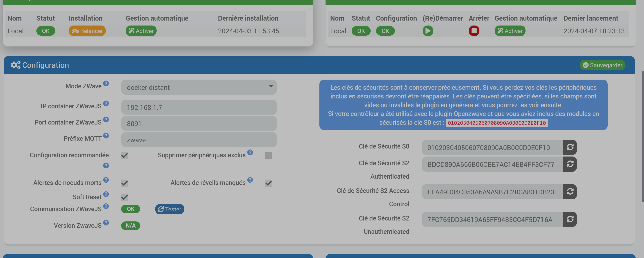Click the Sauvegarder button

point(602,65)
